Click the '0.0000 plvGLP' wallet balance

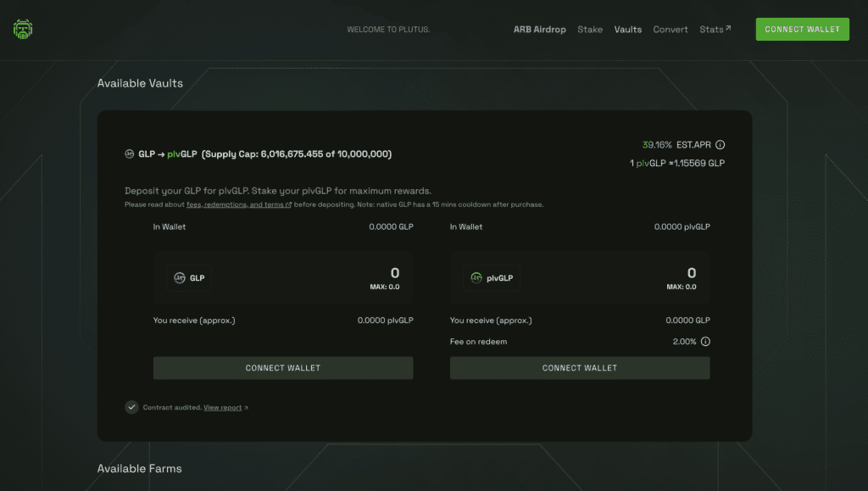tap(682, 227)
